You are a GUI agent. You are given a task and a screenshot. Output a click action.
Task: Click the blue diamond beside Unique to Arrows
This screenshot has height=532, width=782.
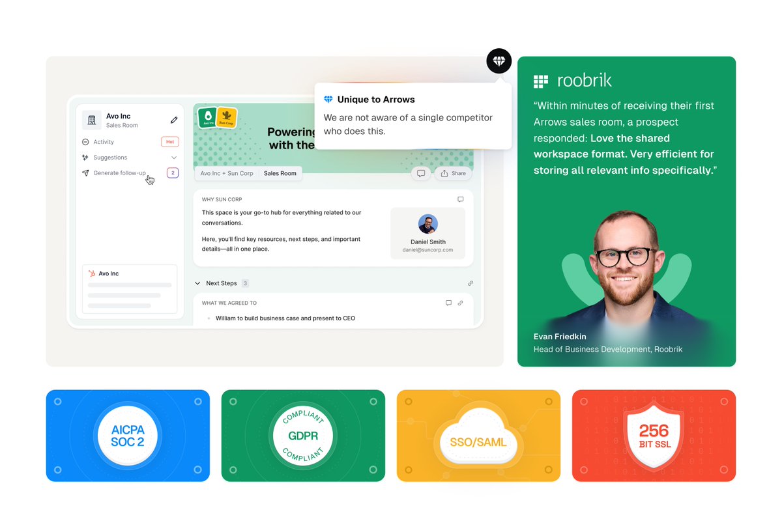tap(328, 100)
